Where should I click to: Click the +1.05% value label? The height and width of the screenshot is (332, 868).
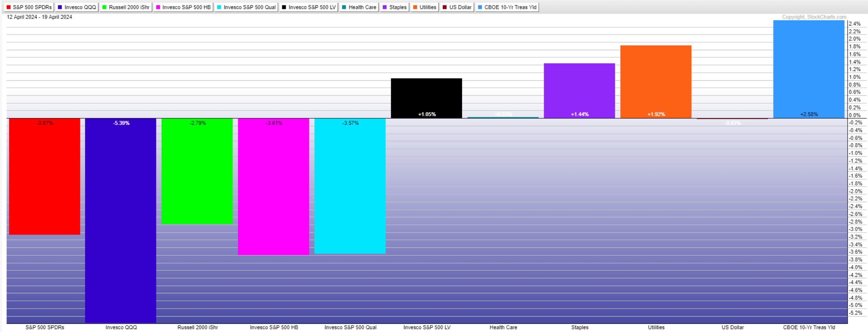(x=427, y=114)
